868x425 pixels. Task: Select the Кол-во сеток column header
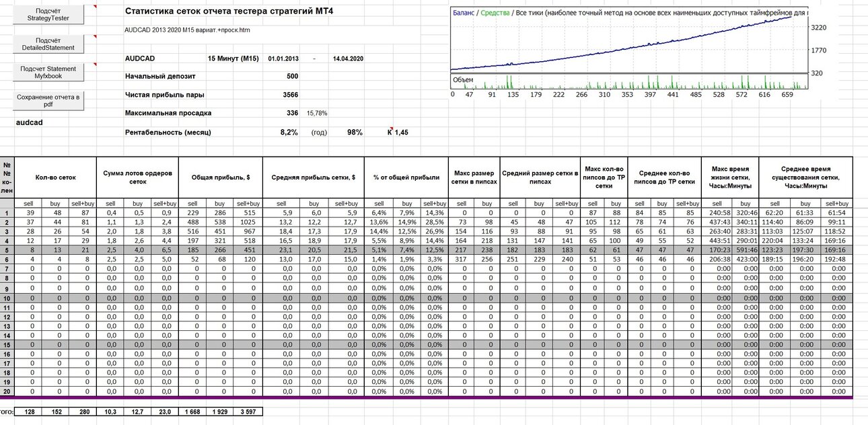tap(55, 178)
